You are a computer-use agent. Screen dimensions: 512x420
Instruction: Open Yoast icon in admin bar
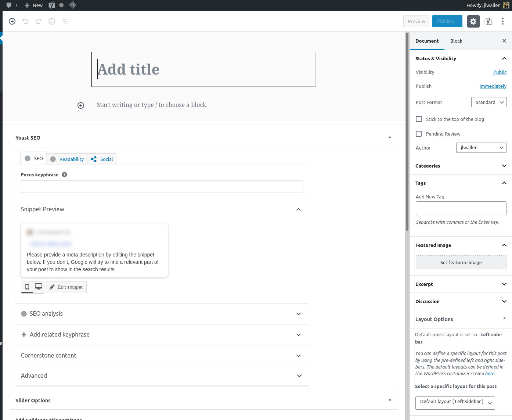pyautogui.click(x=52, y=5)
